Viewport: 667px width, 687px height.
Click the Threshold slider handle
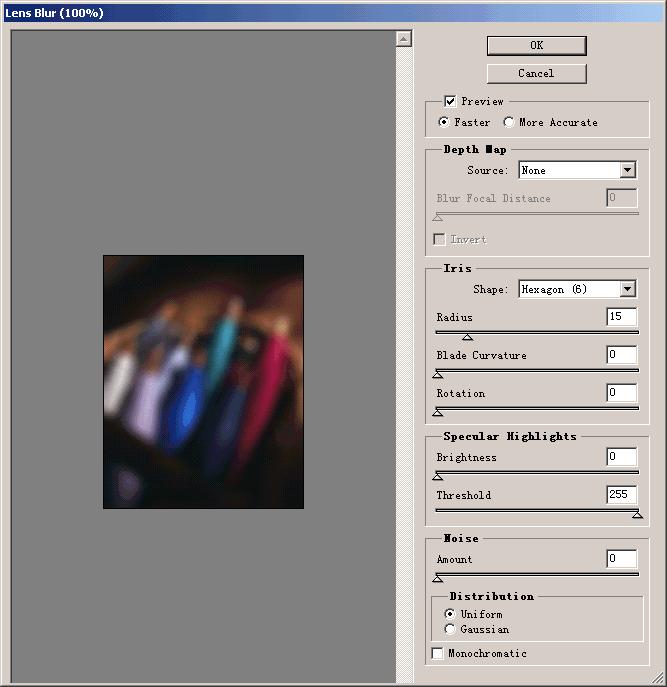(637, 515)
